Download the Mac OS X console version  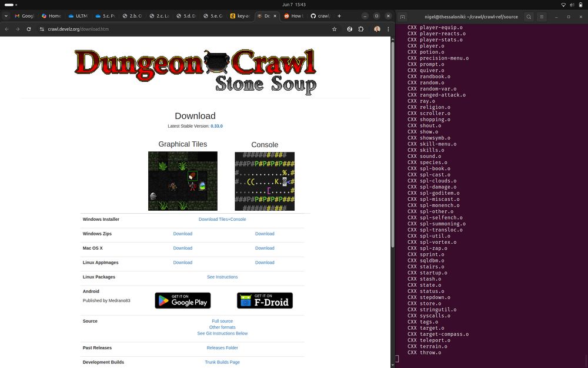(x=265, y=248)
